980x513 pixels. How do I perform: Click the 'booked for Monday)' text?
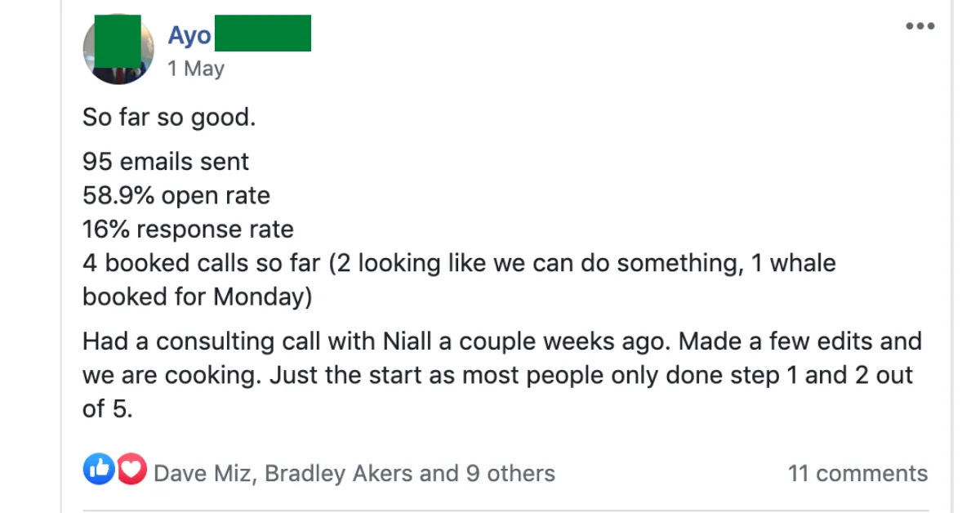(197, 297)
